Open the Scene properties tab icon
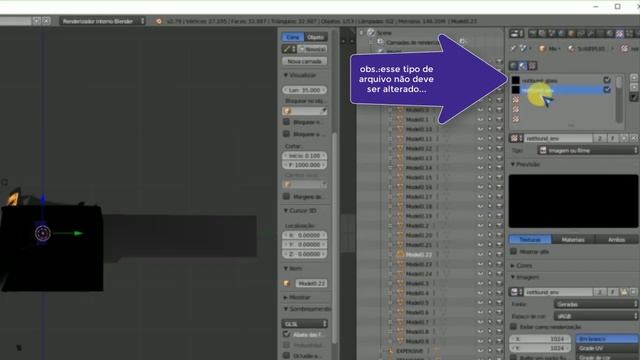Viewport: 640px width, 360px height. (552, 33)
